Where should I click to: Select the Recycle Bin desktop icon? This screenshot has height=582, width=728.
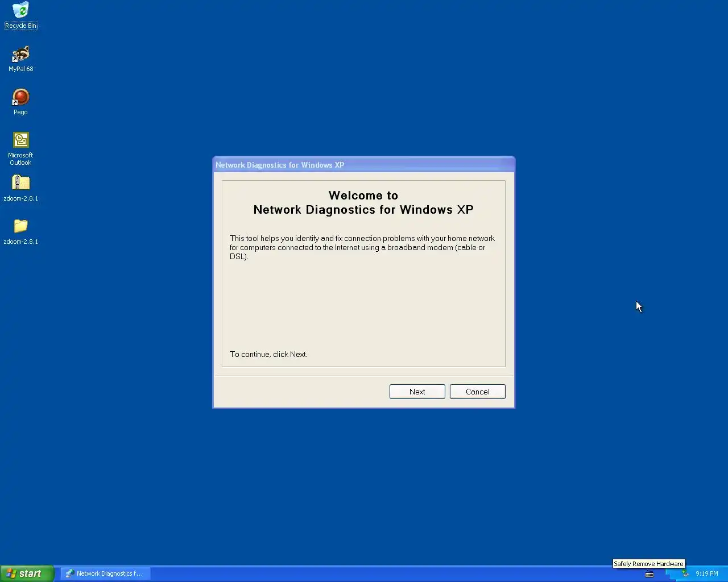point(20,15)
